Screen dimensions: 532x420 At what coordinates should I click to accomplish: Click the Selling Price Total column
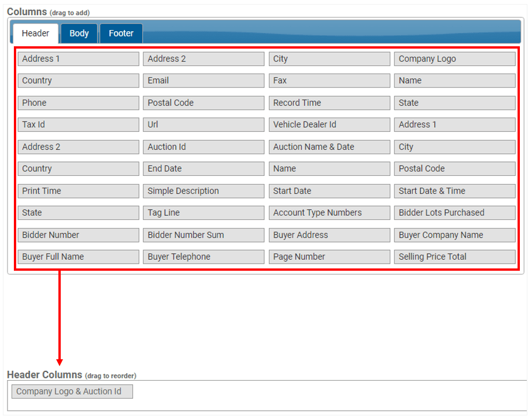click(x=455, y=257)
